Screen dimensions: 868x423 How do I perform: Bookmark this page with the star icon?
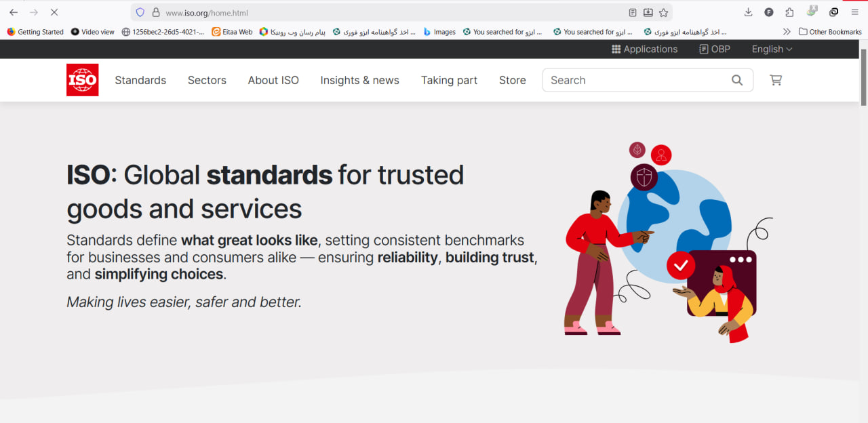coord(664,12)
